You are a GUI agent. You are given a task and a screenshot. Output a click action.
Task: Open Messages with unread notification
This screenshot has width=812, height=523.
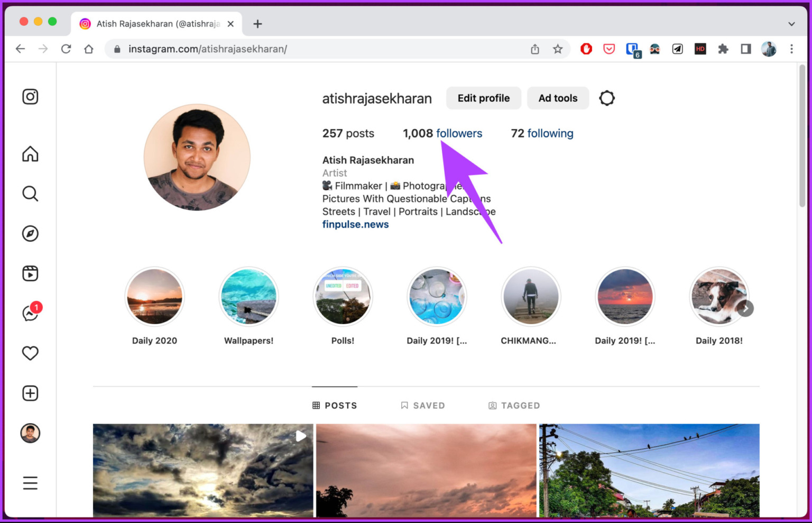point(30,313)
